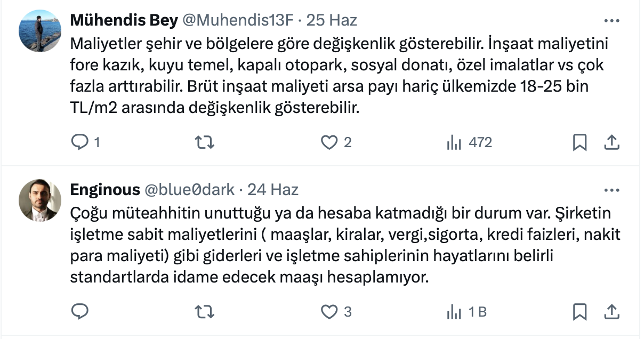View analytics showing 472 views
The height and width of the screenshot is (339, 644).
click(x=454, y=142)
